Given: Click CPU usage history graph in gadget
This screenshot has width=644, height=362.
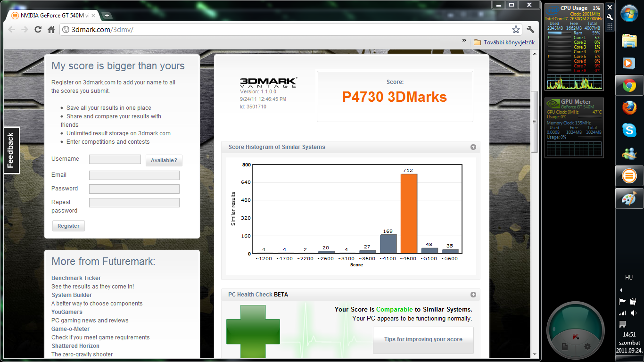Looking at the screenshot, I should 574,81.
